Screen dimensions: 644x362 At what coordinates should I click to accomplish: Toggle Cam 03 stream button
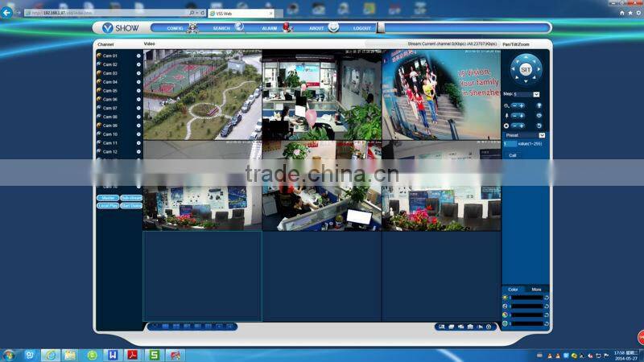tap(138, 73)
